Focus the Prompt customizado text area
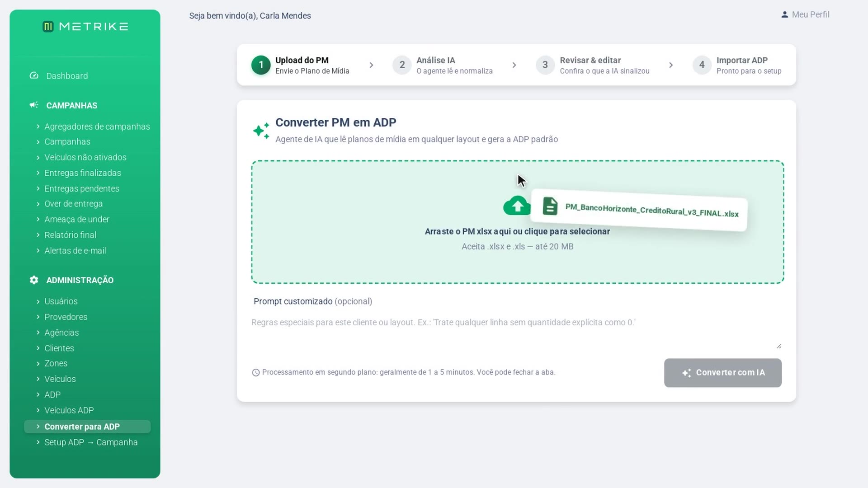Viewport: 868px width, 488px height. [x=516, y=332]
